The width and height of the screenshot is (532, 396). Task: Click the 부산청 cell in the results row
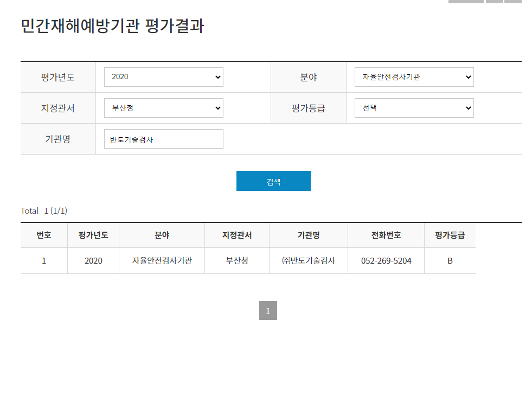237,261
